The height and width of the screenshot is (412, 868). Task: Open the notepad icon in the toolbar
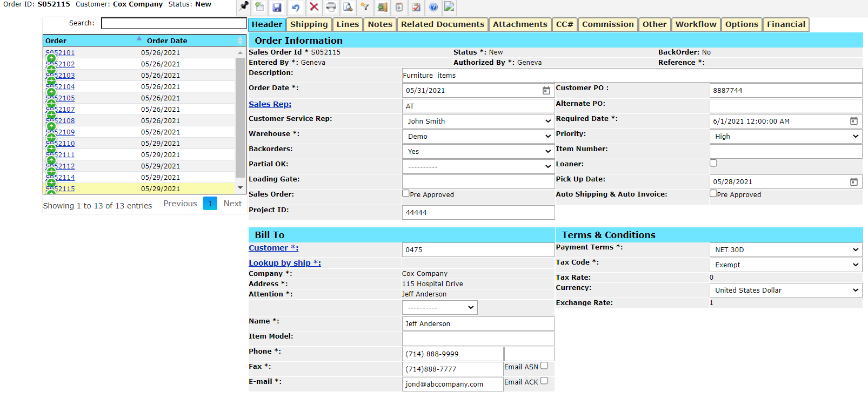[399, 7]
